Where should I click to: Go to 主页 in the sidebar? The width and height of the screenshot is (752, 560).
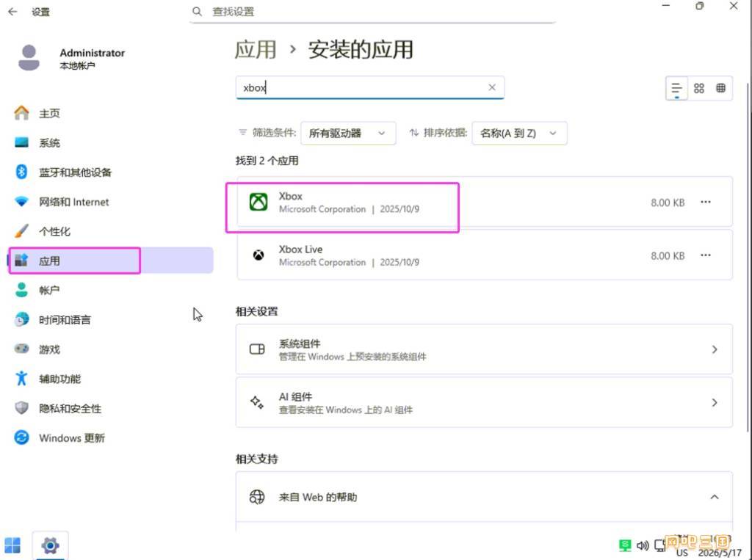pyautogui.click(x=111, y=113)
